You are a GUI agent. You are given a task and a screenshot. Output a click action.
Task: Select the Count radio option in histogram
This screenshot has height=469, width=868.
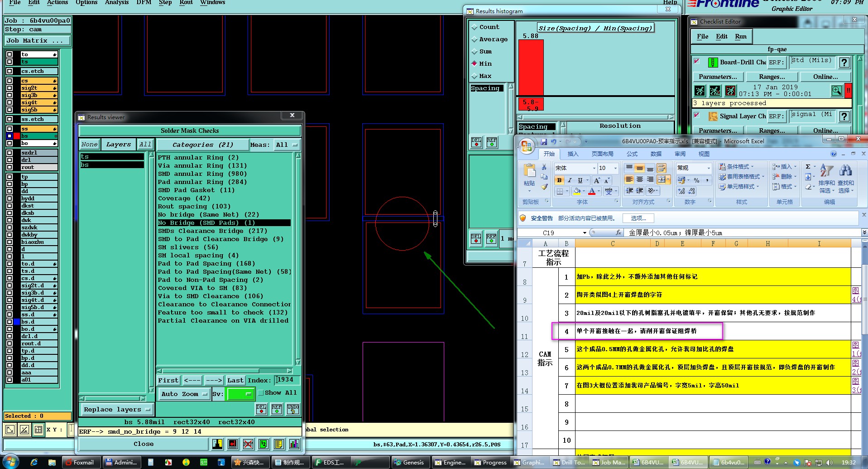click(x=475, y=27)
